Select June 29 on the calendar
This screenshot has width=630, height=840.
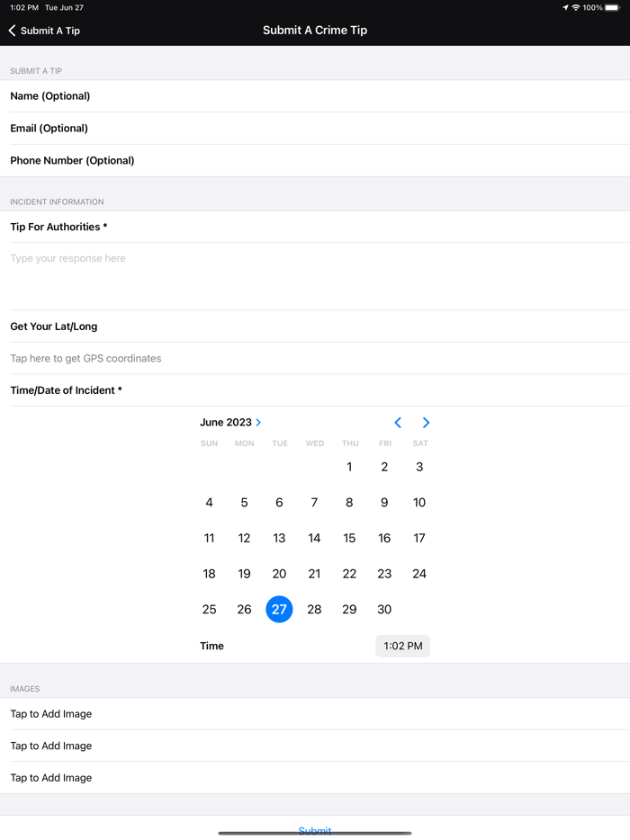[349, 610]
